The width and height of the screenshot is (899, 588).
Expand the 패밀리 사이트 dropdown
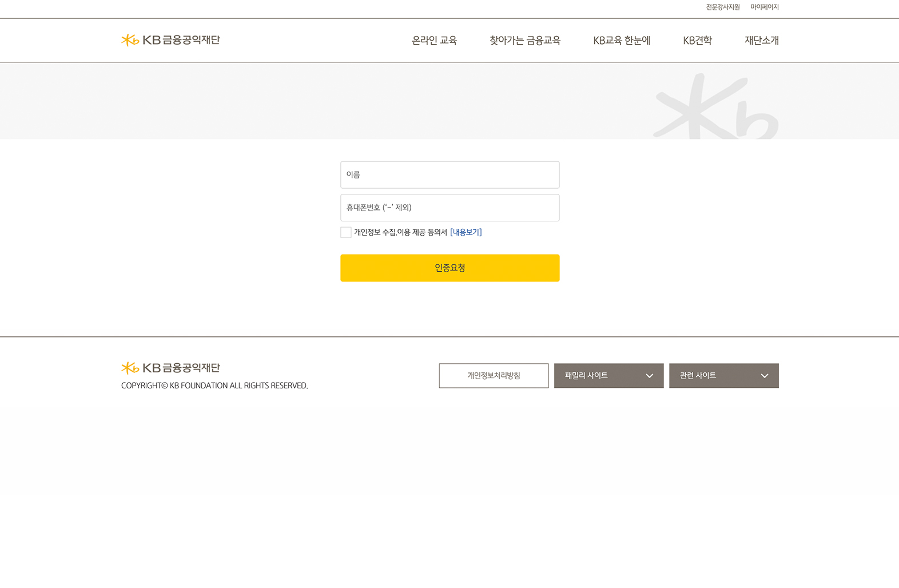pos(608,376)
